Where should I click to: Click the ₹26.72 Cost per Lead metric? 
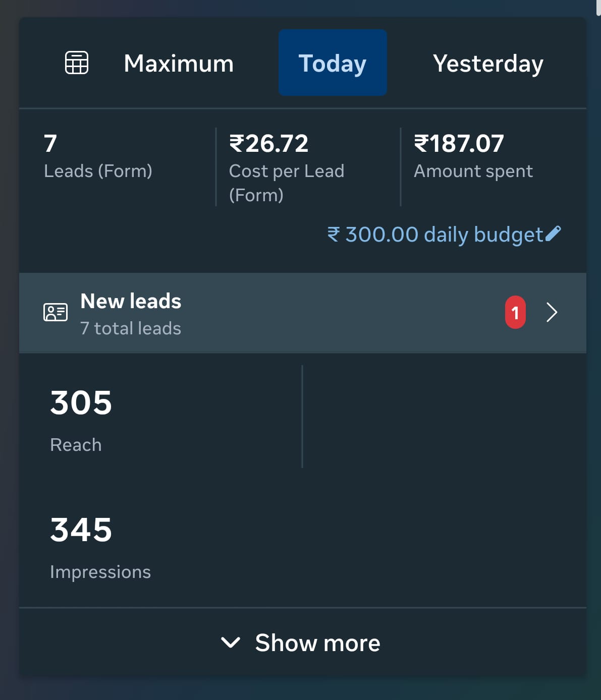coord(286,166)
